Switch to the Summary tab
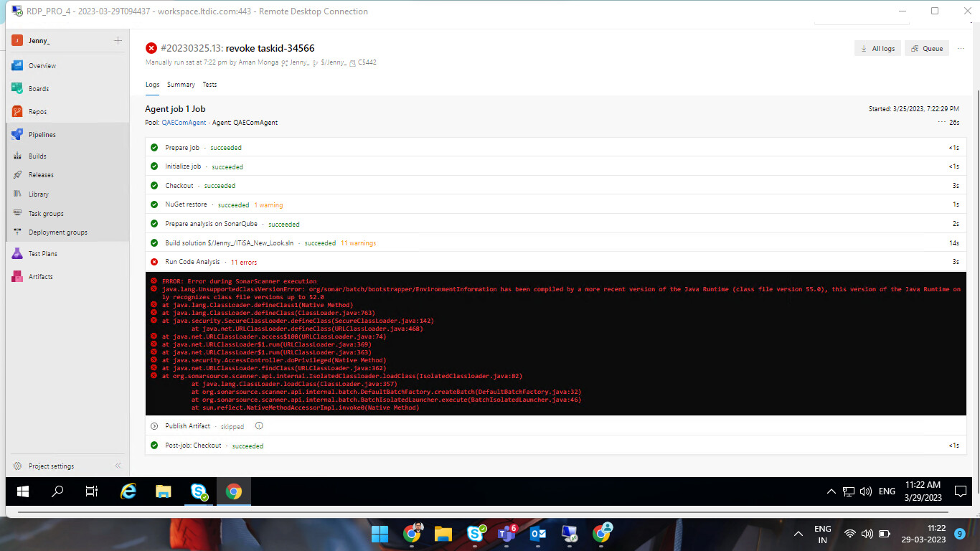Screen dimensions: 980x551 point(181,84)
